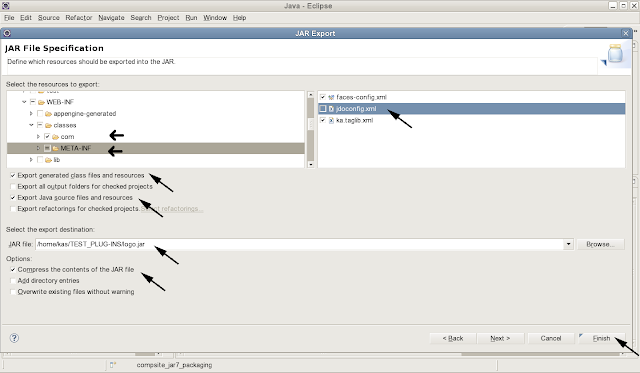Open the Refactor menu
The image size is (640, 373).
(x=79, y=18)
